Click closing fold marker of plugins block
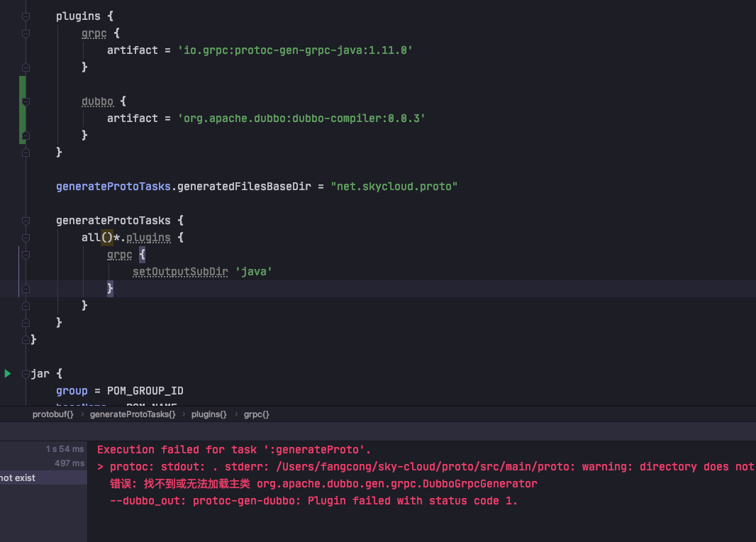This screenshot has height=542, width=756. 26,153
